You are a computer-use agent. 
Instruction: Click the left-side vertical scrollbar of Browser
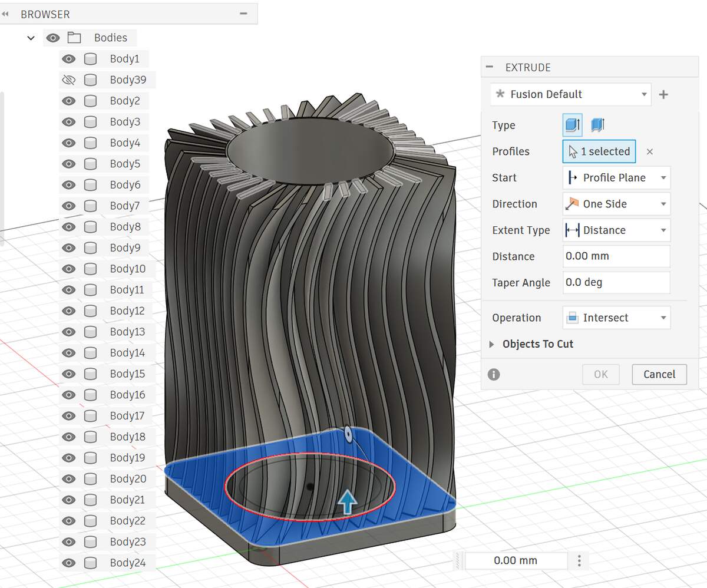[x=2, y=168]
